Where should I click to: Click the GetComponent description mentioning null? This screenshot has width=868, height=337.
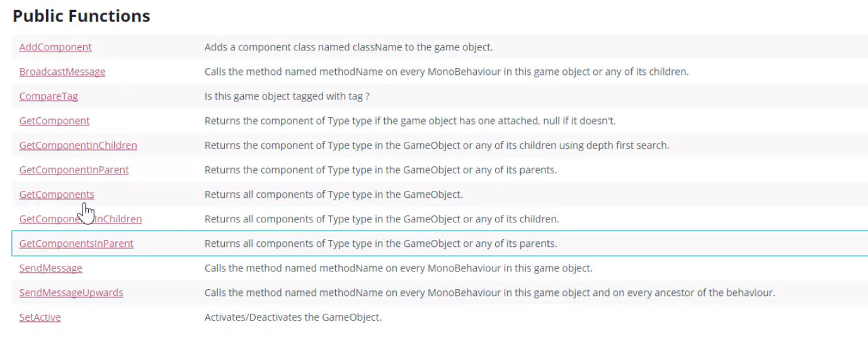tap(414, 121)
